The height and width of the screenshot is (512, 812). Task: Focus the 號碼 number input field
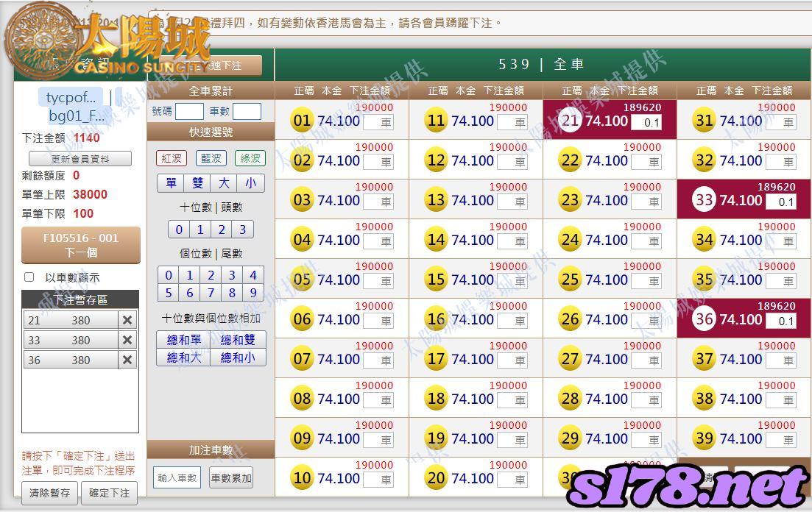click(x=189, y=111)
